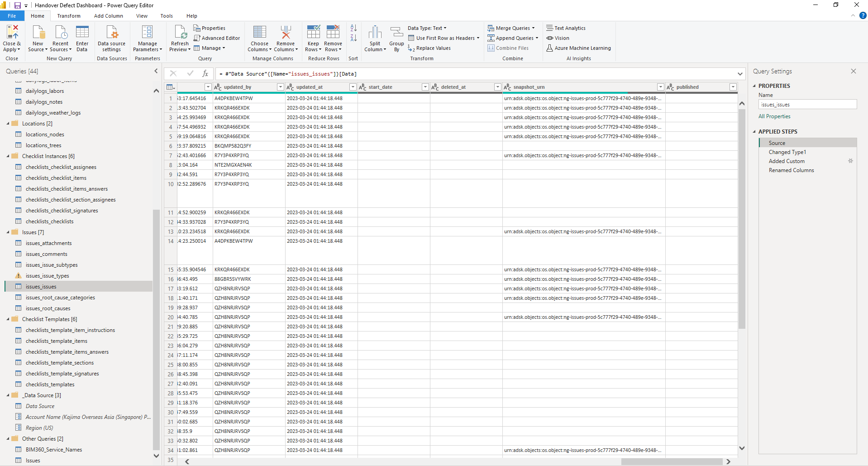Open Replace Values tool
The height and width of the screenshot is (466, 868).
coord(429,48)
